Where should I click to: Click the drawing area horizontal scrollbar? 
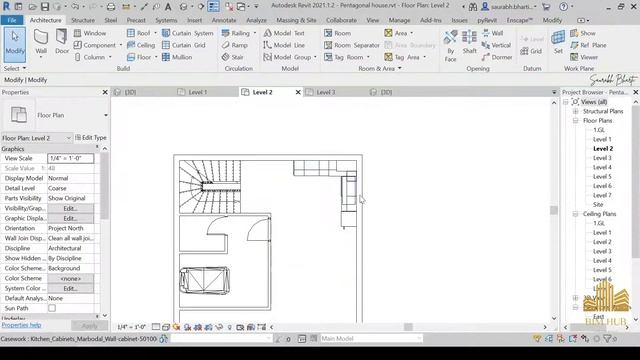pos(408,327)
